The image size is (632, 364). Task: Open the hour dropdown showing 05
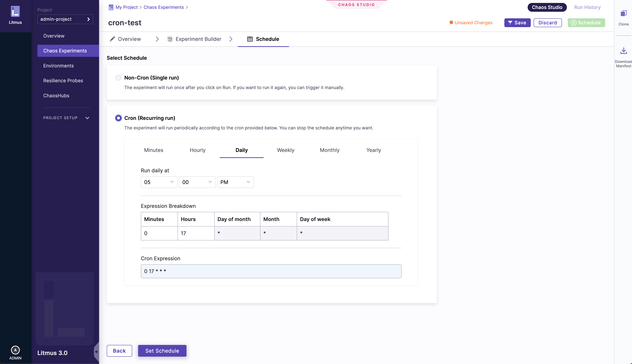tap(159, 182)
